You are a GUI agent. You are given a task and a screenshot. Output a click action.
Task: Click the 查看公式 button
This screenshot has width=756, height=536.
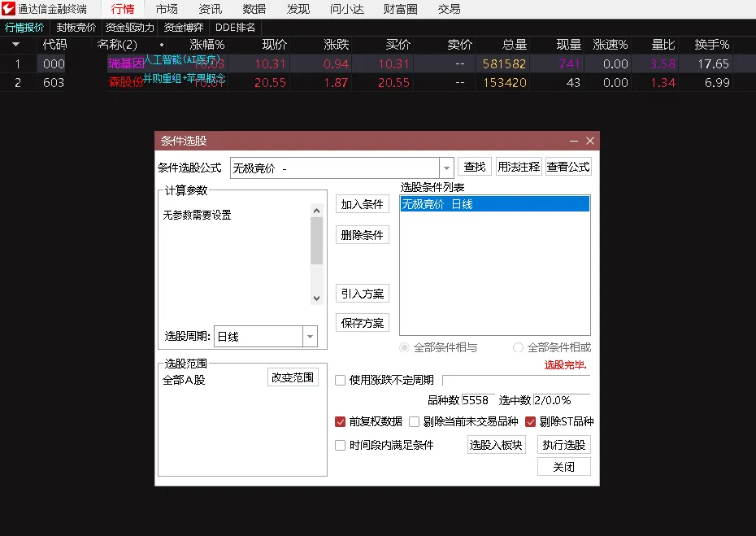tap(568, 167)
